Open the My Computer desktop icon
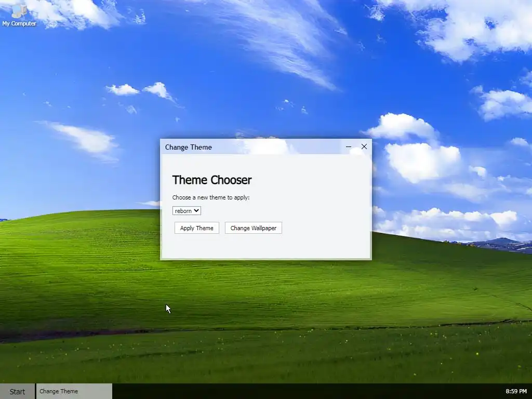The height and width of the screenshot is (399, 532). tap(19, 15)
